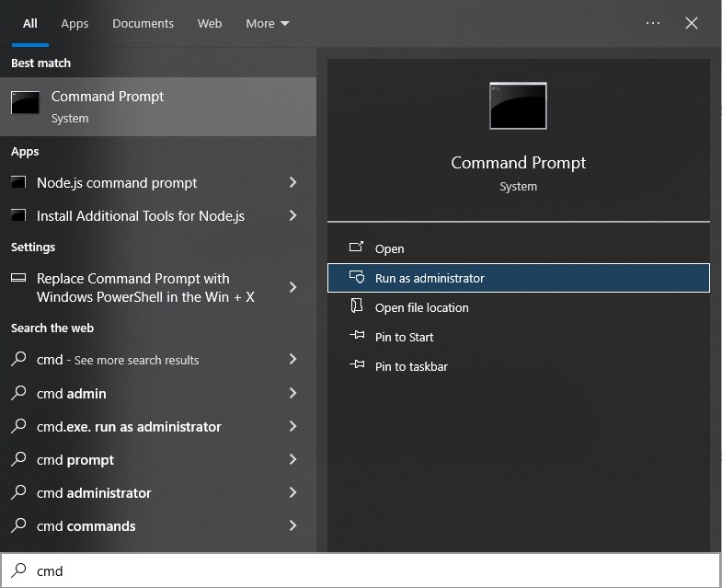Click the Node.js command prompt icon
The height and width of the screenshot is (588, 722).
tap(18, 182)
